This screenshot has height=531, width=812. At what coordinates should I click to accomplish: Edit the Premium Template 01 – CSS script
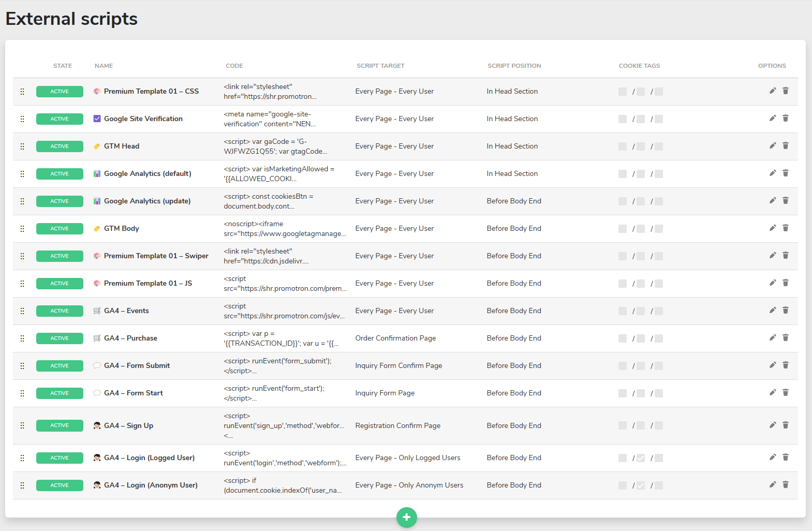773,91
